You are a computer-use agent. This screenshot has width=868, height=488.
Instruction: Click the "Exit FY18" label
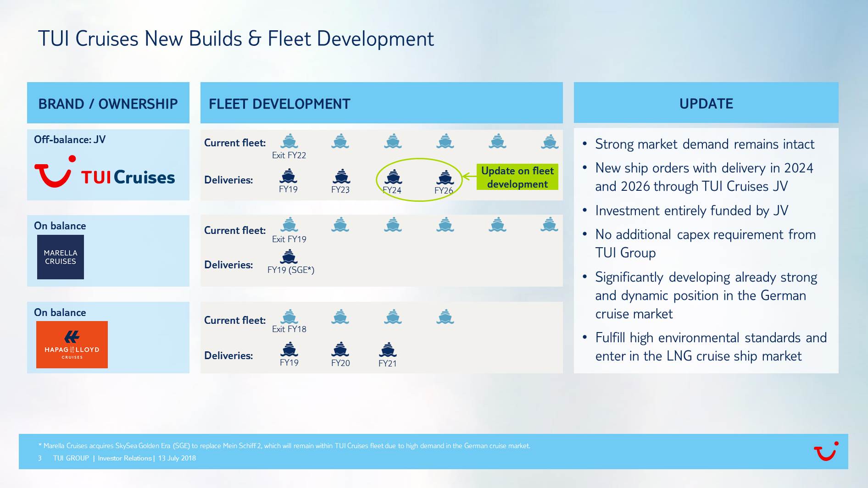(x=289, y=329)
